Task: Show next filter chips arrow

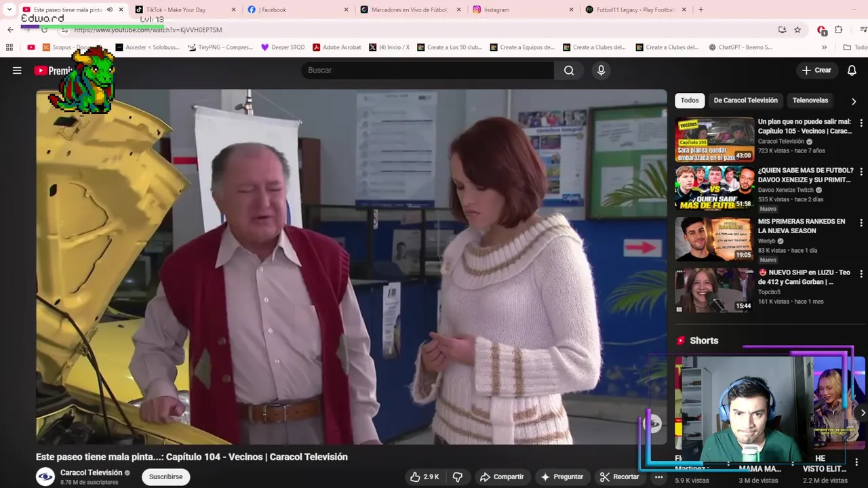Action: [853, 101]
